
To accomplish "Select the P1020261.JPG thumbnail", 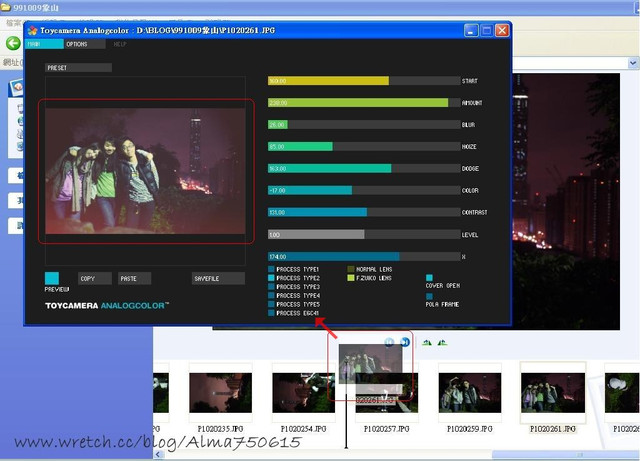I will (x=553, y=392).
